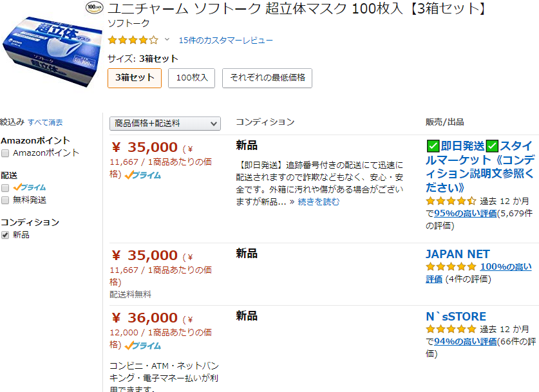Select the 100枚入 size option
Image resolution: width=539 pixels, height=392 pixels.
pyautogui.click(x=192, y=78)
